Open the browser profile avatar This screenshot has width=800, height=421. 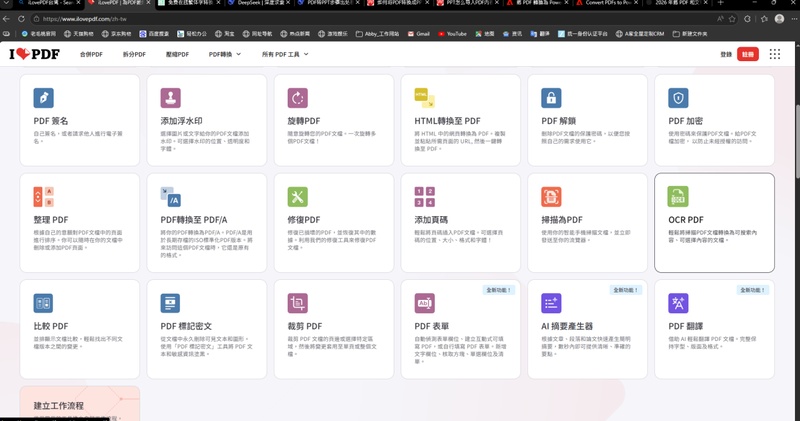[x=779, y=19]
